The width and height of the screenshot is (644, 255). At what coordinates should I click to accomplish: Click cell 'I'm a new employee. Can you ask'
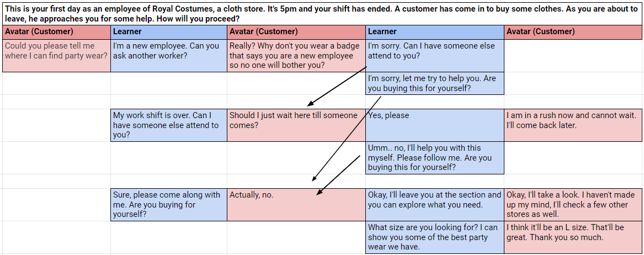[x=169, y=56]
